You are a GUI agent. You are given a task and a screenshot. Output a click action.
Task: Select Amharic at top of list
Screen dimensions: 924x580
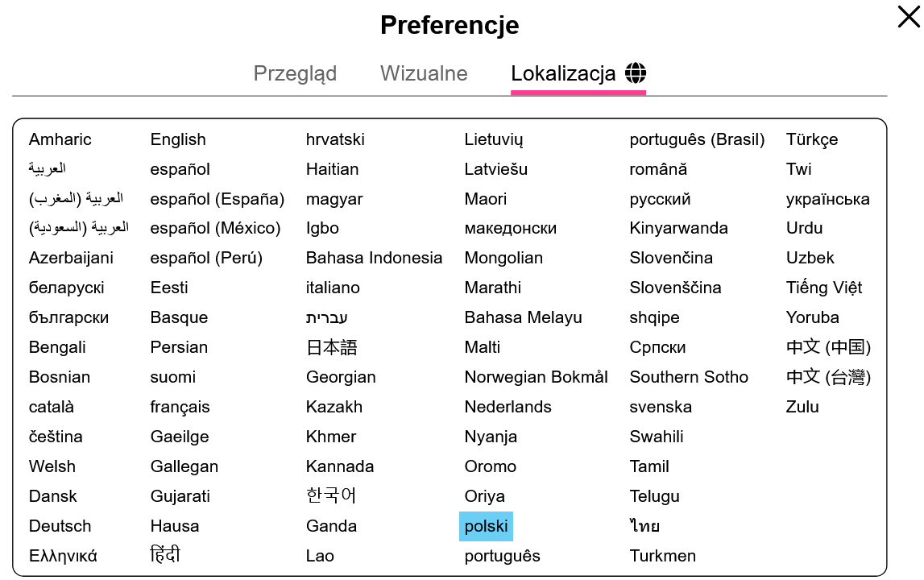click(60, 139)
